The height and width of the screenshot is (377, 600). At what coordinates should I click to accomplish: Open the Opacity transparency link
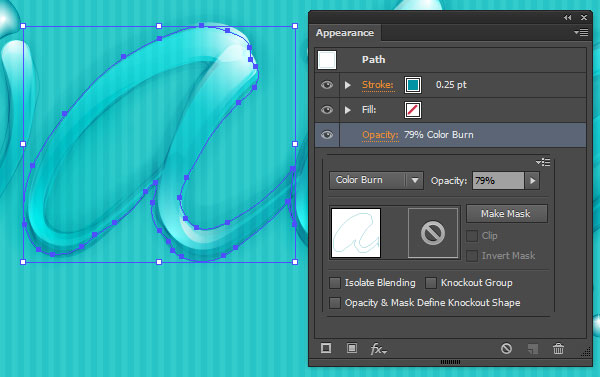pyautogui.click(x=380, y=135)
